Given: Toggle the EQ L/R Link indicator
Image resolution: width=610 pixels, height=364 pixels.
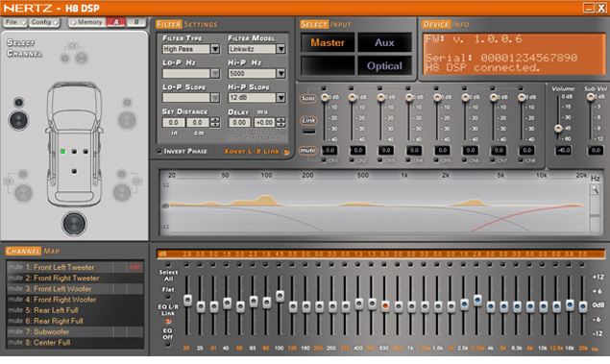Looking at the screenshot, I should [168, 321].
